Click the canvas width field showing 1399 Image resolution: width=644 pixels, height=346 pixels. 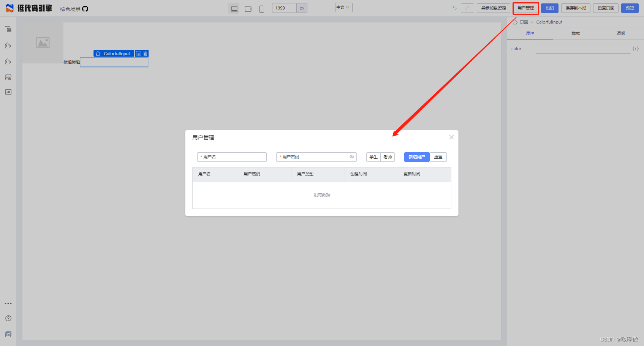(284, 8)
